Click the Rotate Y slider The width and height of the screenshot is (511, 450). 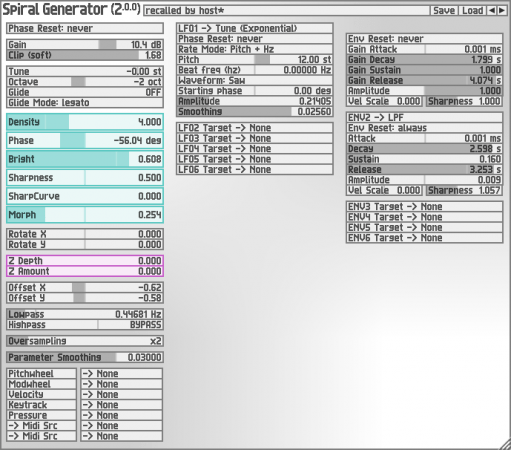click(85, 244)
